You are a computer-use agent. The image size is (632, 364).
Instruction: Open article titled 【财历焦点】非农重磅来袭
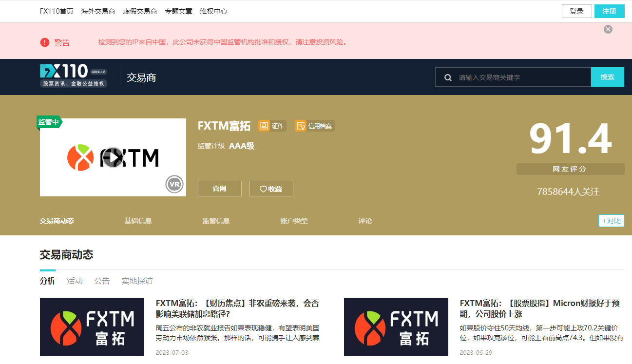click(x=237, y=308)
